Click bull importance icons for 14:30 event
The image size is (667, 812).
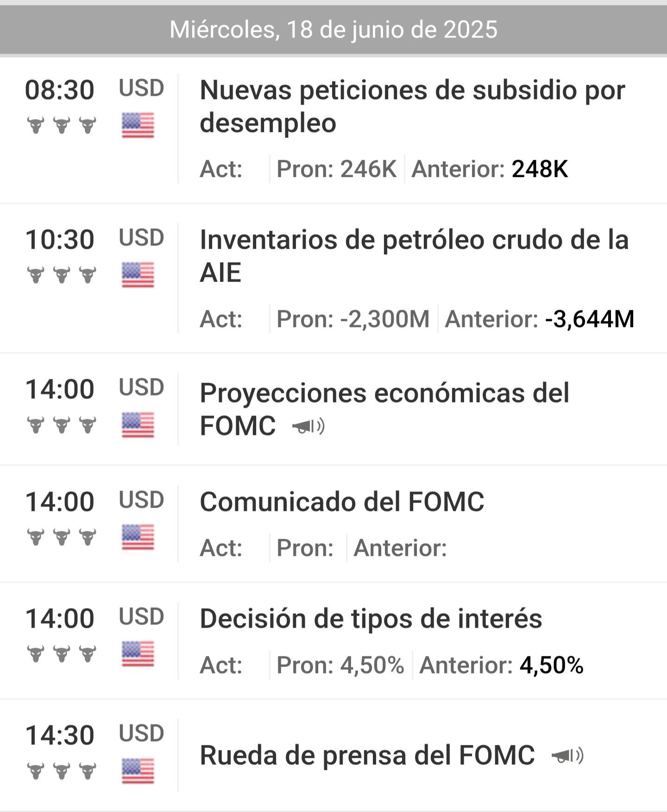pyautogui.click(x=62, y=771)
